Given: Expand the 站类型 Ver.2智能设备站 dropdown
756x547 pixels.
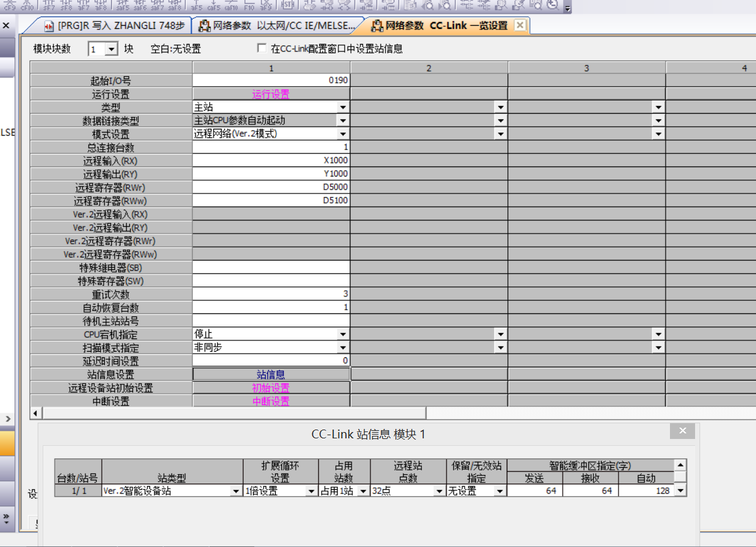Looking at the screenshot, I should (x=236, y=492).
